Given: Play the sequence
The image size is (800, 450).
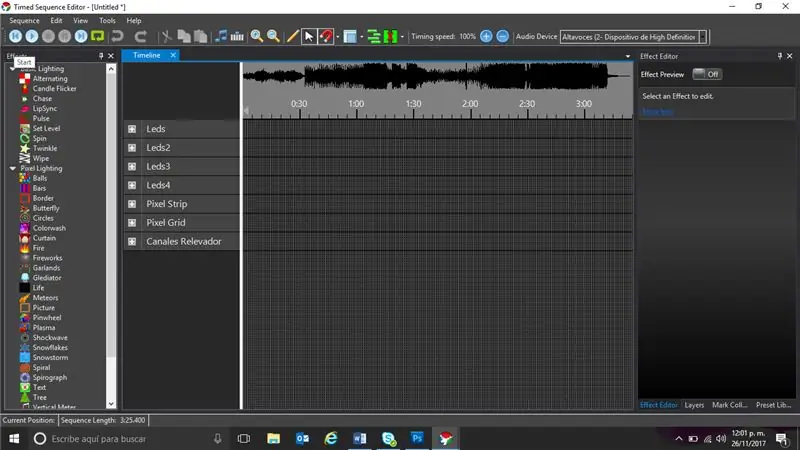Looking at the screenshot, I should [x=32, y=36].
